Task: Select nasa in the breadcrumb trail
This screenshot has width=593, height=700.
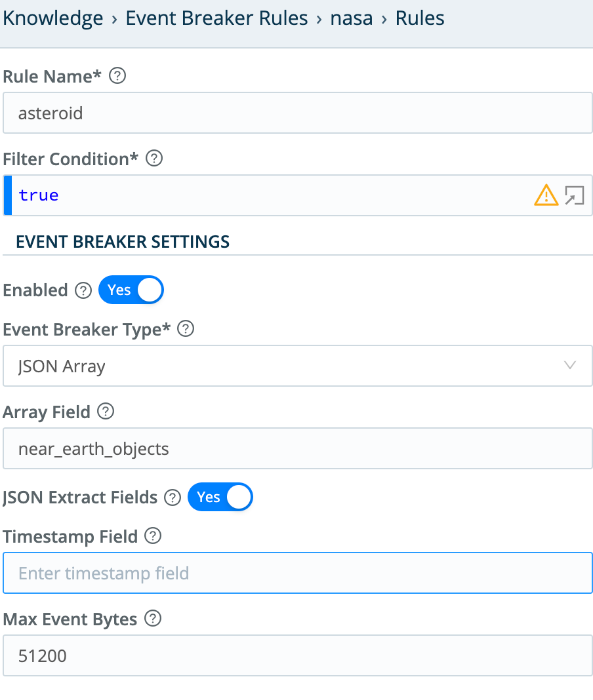Action: pos(352,18)
